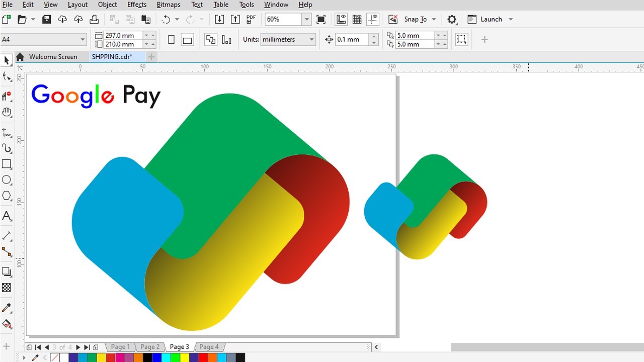This screenshot has width=644, height=362.
Task: Select the Parallel Dimension tool
Action: coord(7,236)
